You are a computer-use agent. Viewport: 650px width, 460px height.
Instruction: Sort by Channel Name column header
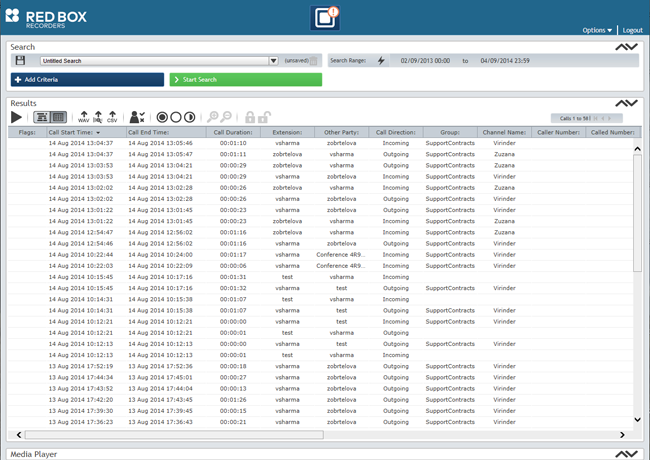[504, 133]
